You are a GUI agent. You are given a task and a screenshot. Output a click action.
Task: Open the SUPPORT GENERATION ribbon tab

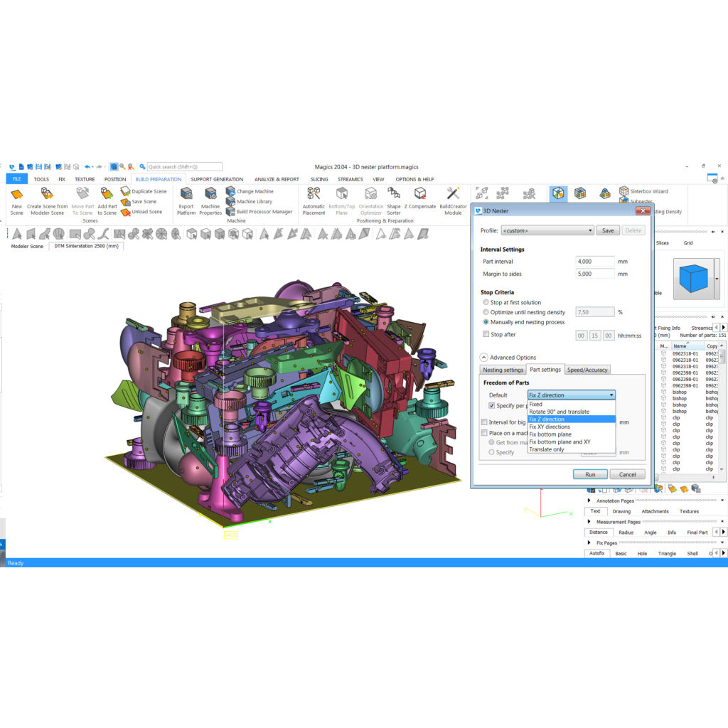pos(217,179)
